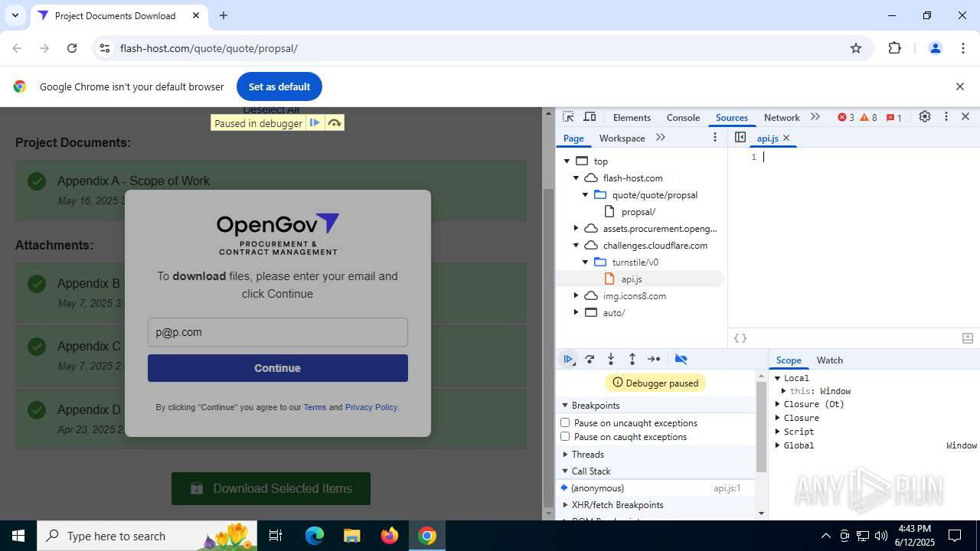Step into next function call
This screenshot has height=551, width=980.
(x=611, y=359)
